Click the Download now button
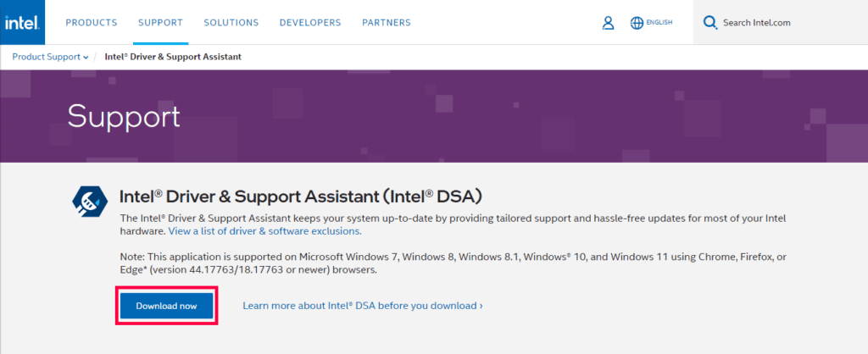 click(166, 306)
